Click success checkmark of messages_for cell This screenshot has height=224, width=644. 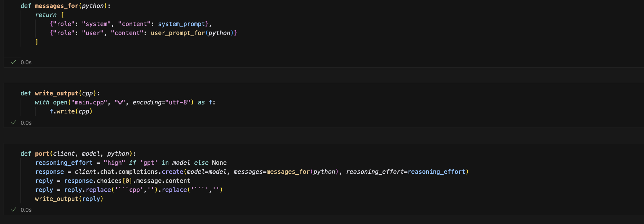click(x=14, y=62)
